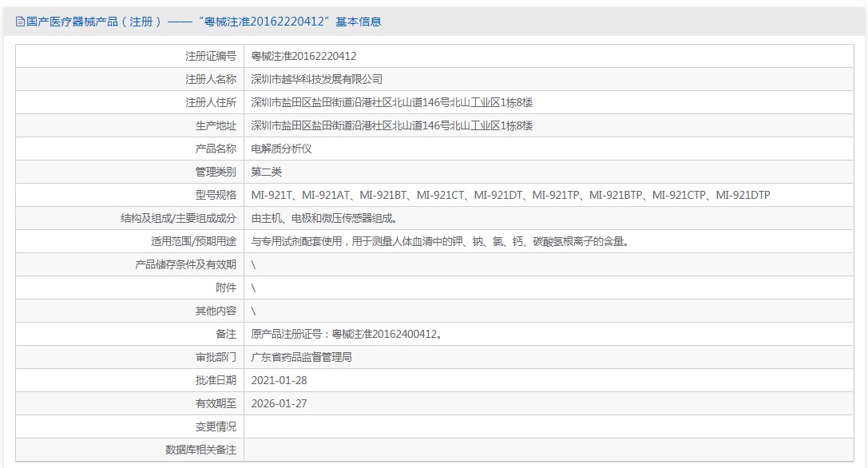Select the expiry date 2026-01-27
This screenshot has width=868, height=468.
coord(279,404)
